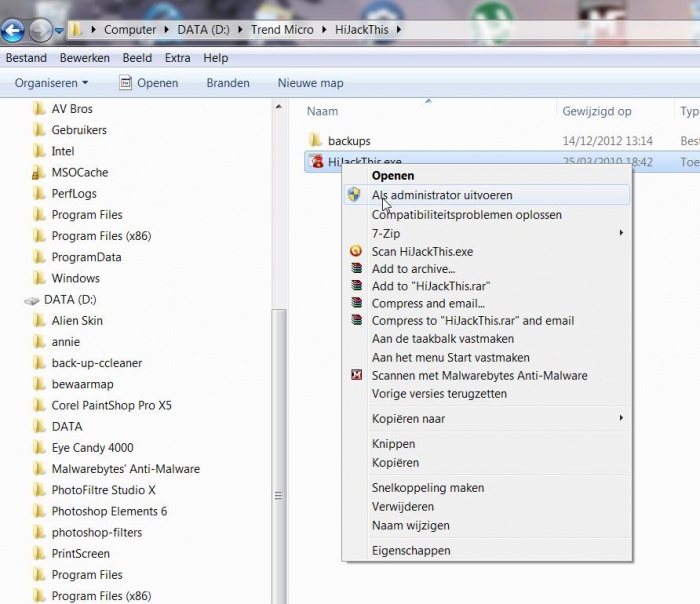Open the recent locations dropdown arrow
The width and height of the screenshot is (700, 604).
point(59,31)
